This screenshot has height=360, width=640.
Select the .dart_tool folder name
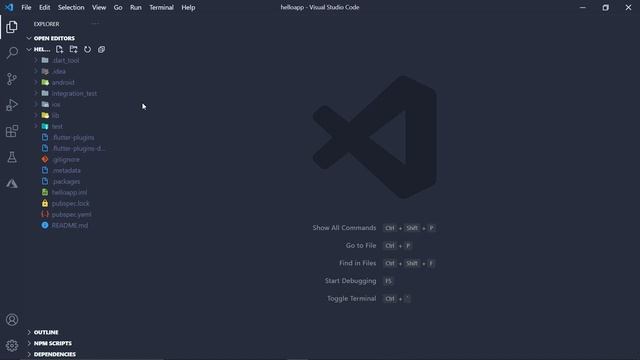pos(66,60)
